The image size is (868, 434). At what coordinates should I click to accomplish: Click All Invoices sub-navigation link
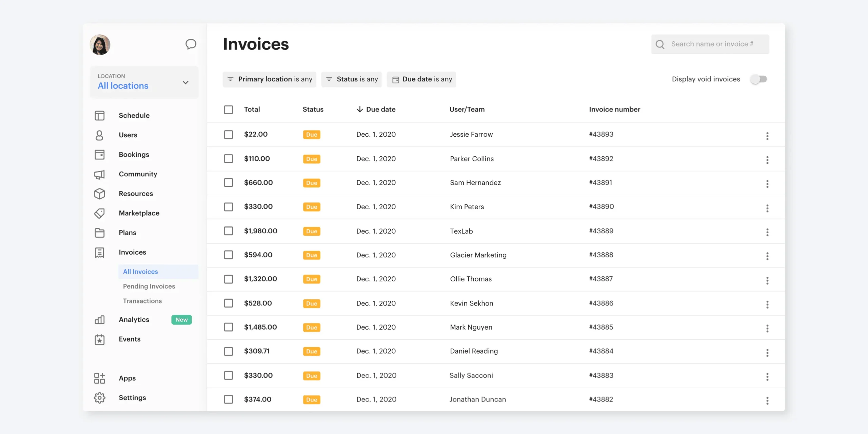point(141,272)
